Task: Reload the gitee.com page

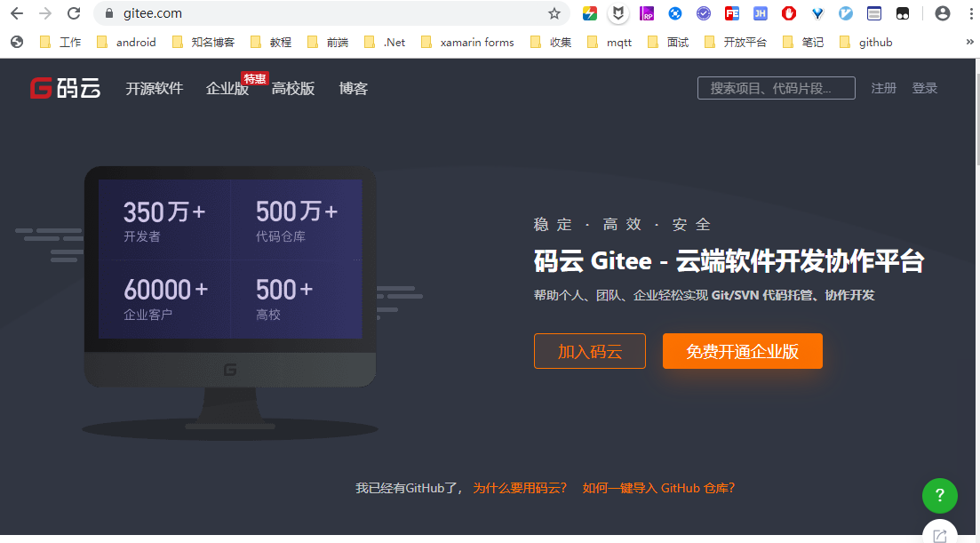Action: pyautogui.click(x=74, y=13)
